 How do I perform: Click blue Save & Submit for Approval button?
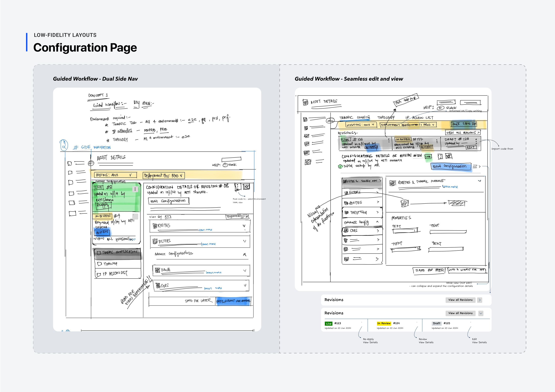pyautogui.click(x=233, y=301)
